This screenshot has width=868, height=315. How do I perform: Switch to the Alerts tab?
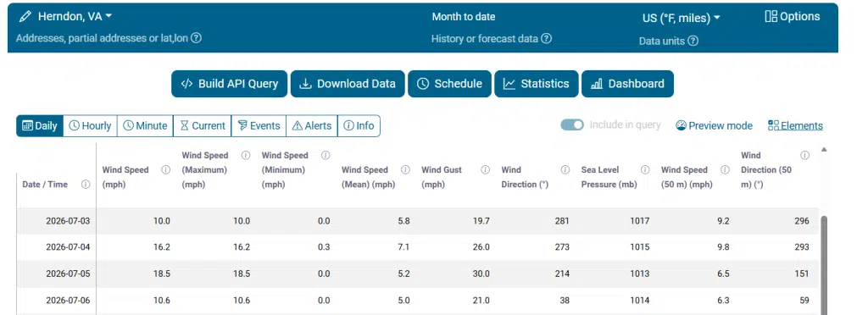click(x=312, y=125)
